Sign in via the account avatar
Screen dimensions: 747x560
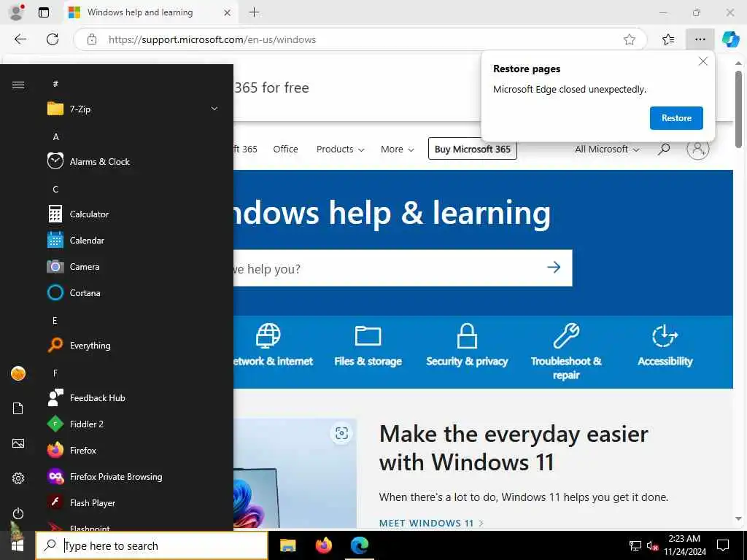[698, 149]
